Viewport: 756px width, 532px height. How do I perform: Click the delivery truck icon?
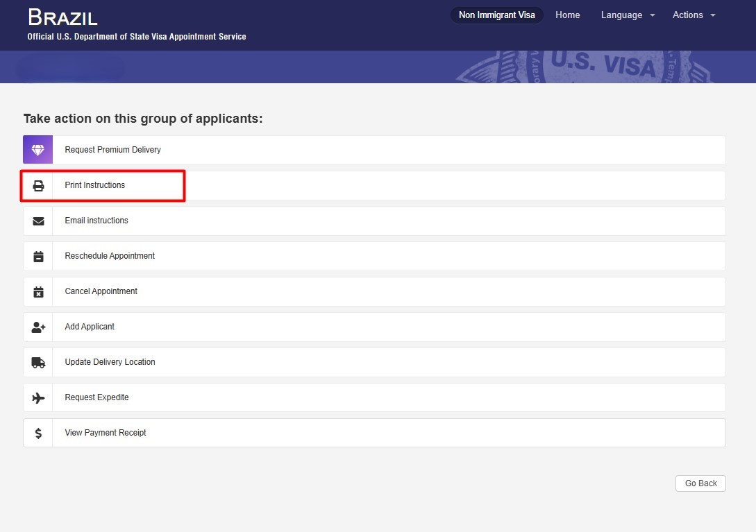(x=38, y=363)
